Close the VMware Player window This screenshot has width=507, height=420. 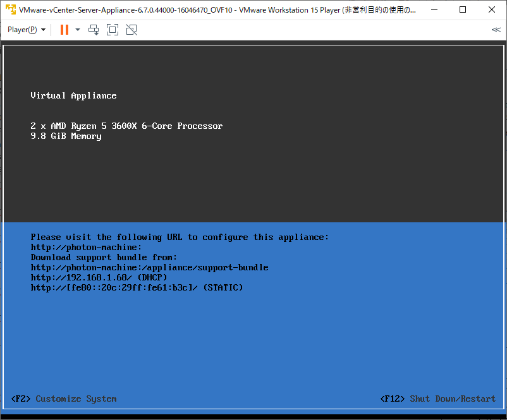[x=491, y=9]
